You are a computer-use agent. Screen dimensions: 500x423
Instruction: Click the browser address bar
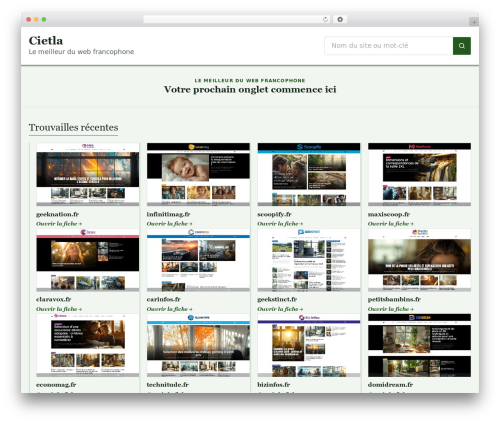point(237,19)
